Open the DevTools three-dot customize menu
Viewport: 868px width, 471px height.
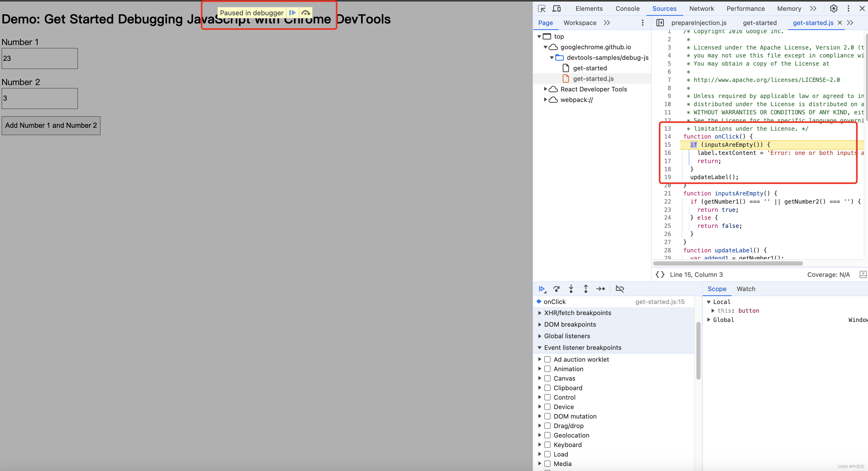[x=849, y=8]
